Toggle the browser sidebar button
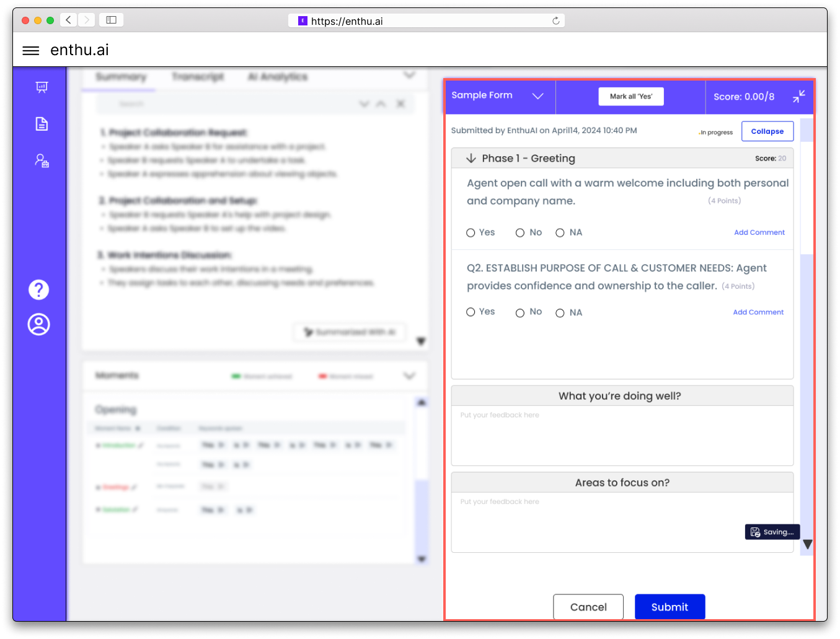 click(111, 20)
